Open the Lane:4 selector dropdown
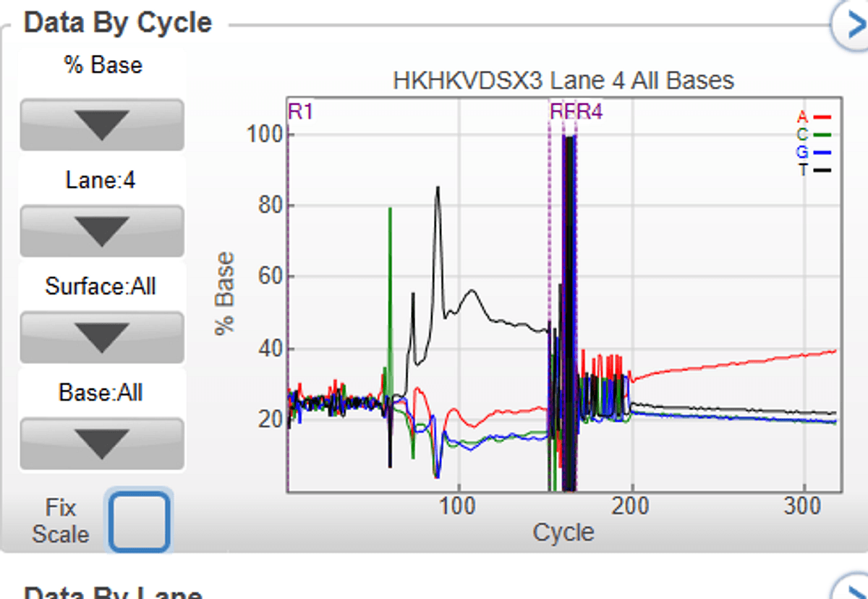868x599 pixels. (102, 231)
